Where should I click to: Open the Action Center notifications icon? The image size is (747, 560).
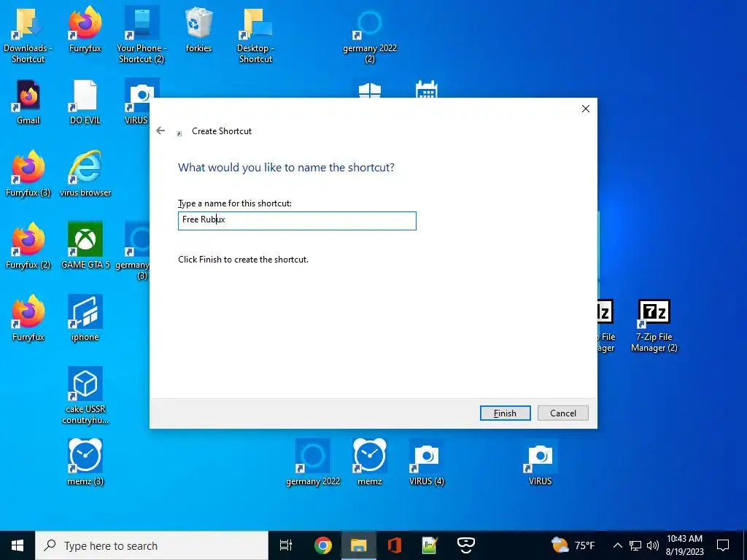[723, 545]
